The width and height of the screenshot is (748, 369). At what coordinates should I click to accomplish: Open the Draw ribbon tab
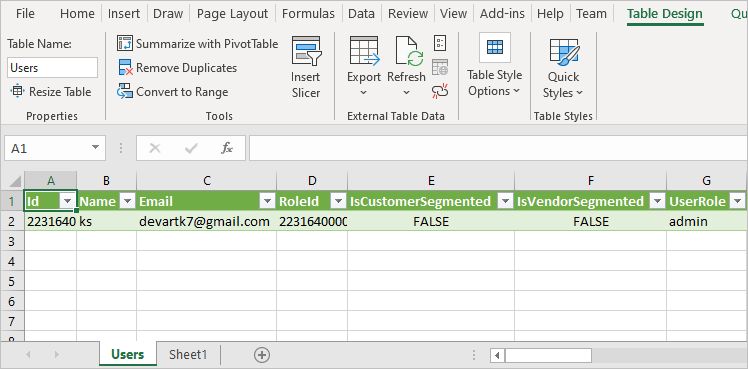pyautogui.click(x=168, y=14)
